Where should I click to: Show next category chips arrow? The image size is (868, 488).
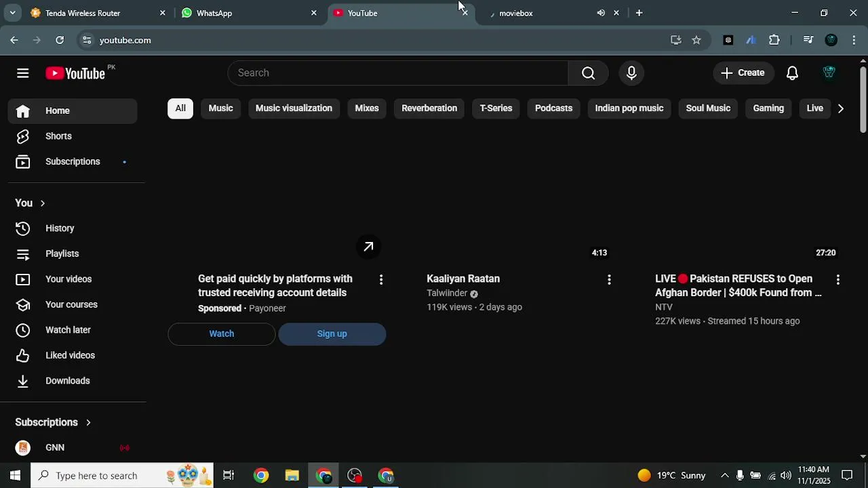[841, 108]
